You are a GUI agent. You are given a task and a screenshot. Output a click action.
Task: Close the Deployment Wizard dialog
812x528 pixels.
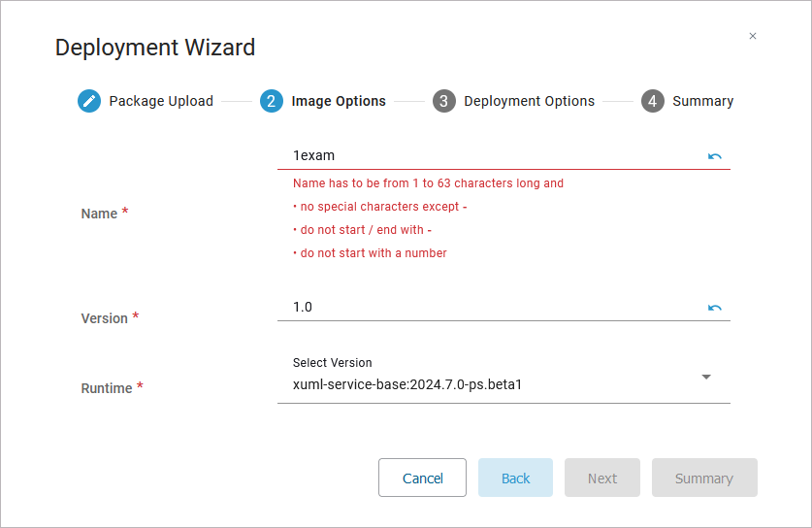[753, 36]
